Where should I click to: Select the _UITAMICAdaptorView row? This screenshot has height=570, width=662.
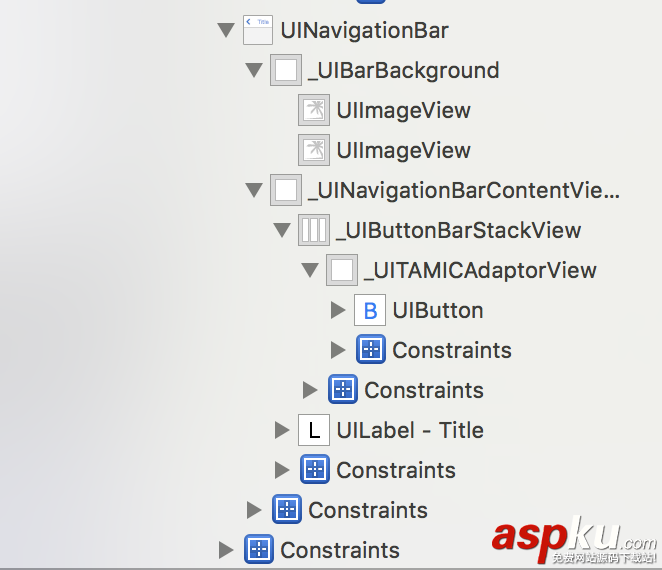[x=480, y=270]
